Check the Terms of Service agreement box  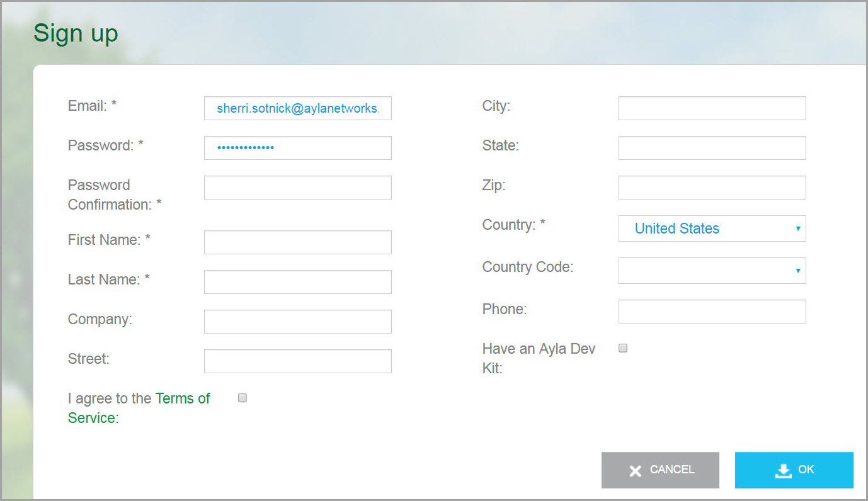click(243, 398)
